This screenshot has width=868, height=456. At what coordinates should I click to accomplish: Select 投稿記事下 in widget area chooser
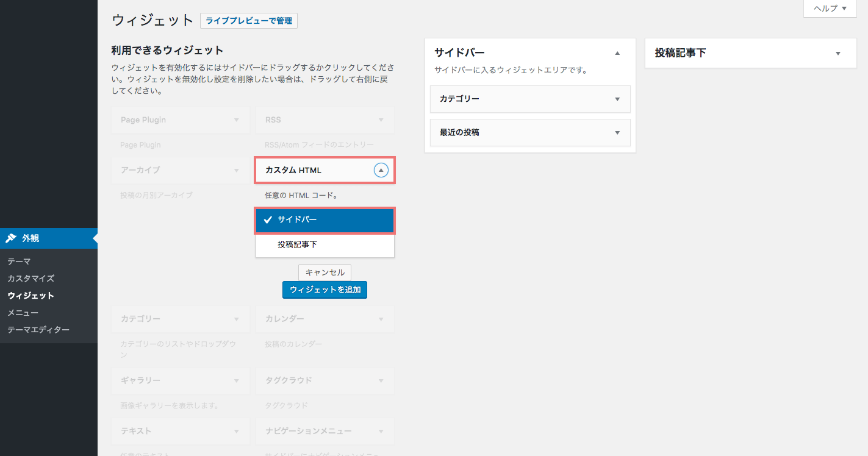coord(325,244)
